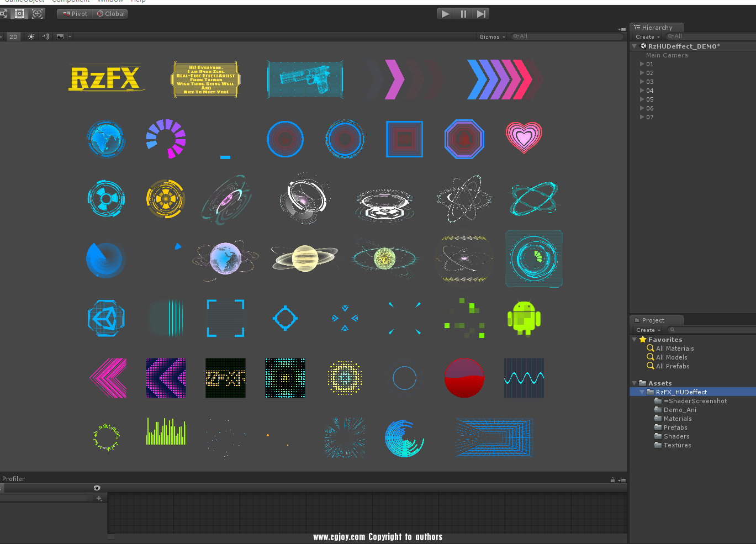Select the RzHUDeffect_DEMO scene row
The image size is (756, 544).
pos(692,46)
